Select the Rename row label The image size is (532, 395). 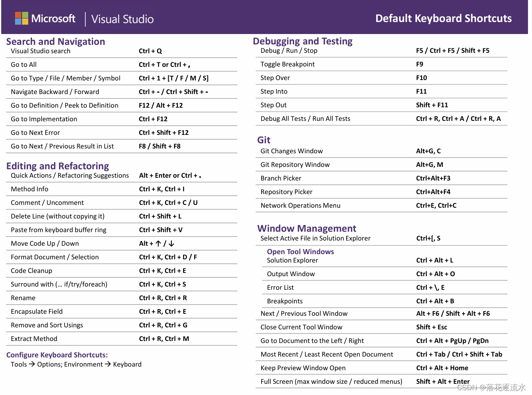click(x=23, y=298)
